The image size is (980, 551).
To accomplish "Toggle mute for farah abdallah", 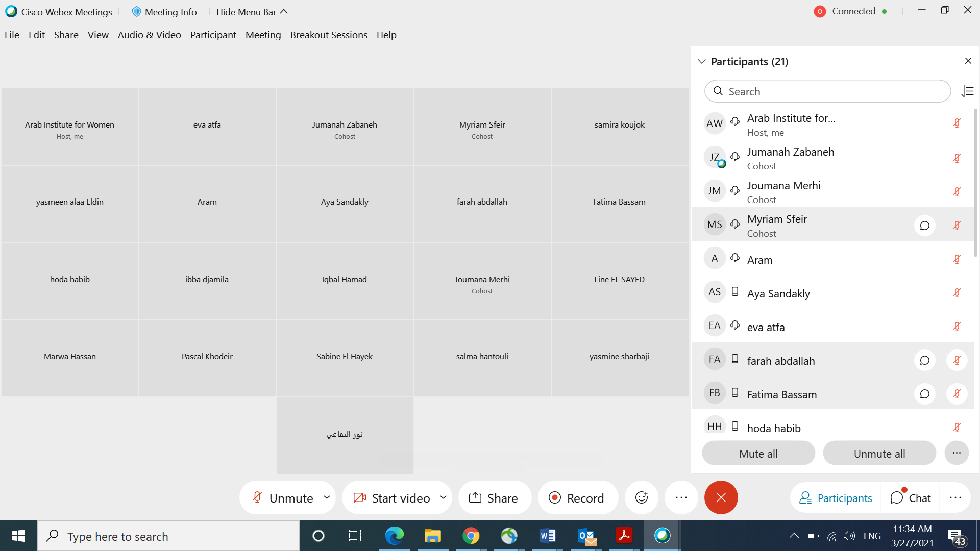I will pyautogui.click(x=957, y=360).
